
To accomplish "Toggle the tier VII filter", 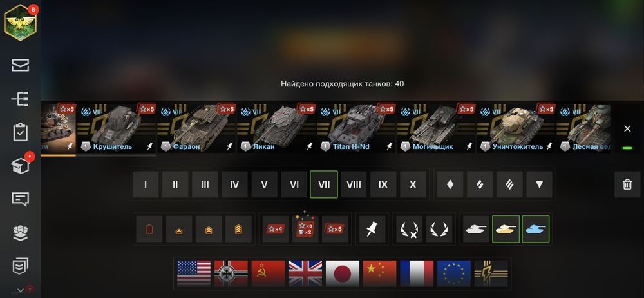I will coord(324,184).
